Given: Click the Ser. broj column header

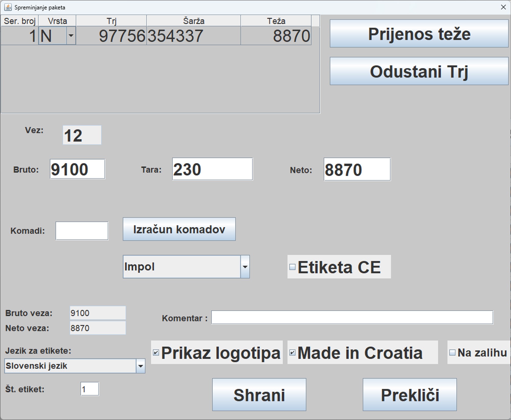Looking at the screenshot, I should (20, 21).
